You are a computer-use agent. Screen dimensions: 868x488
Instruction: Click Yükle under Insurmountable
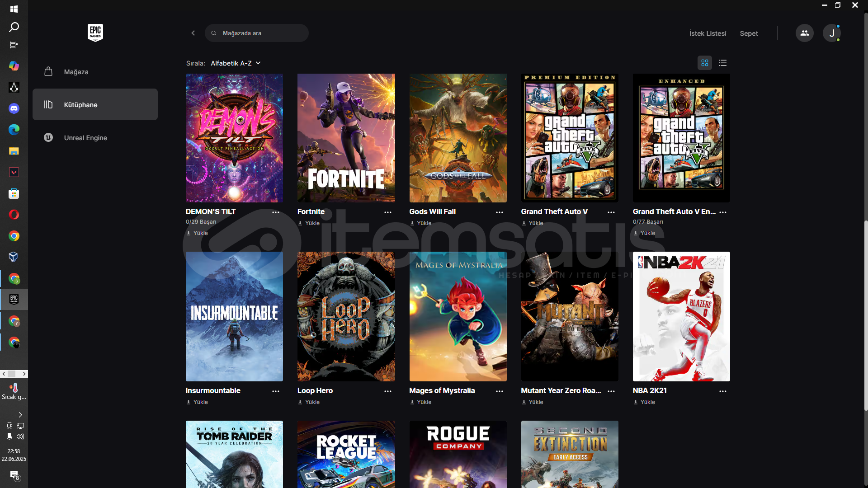(x=197, y=402)
